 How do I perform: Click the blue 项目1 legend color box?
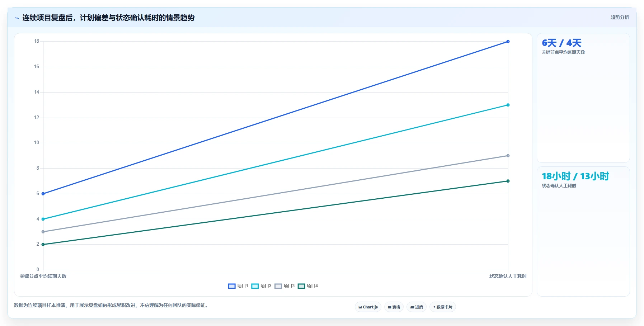(232, 286)
